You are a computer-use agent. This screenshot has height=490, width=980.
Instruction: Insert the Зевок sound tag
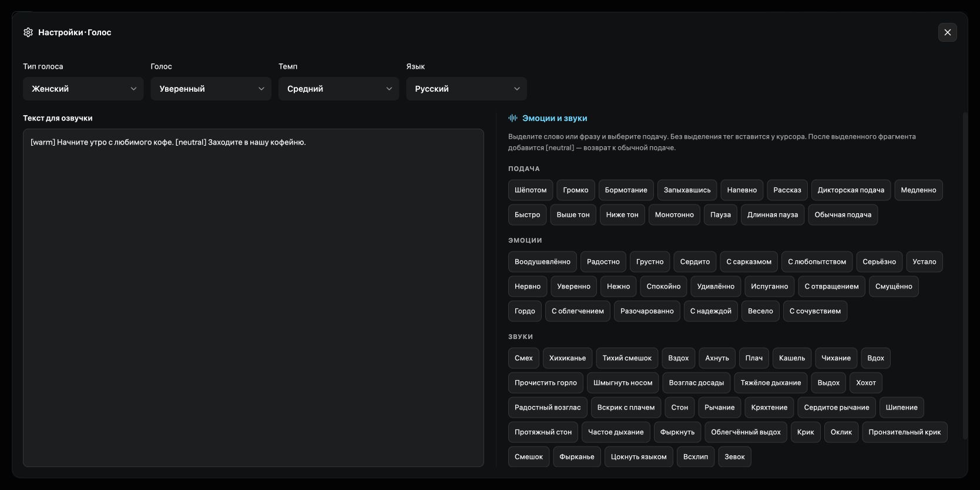tap(734, 457)
